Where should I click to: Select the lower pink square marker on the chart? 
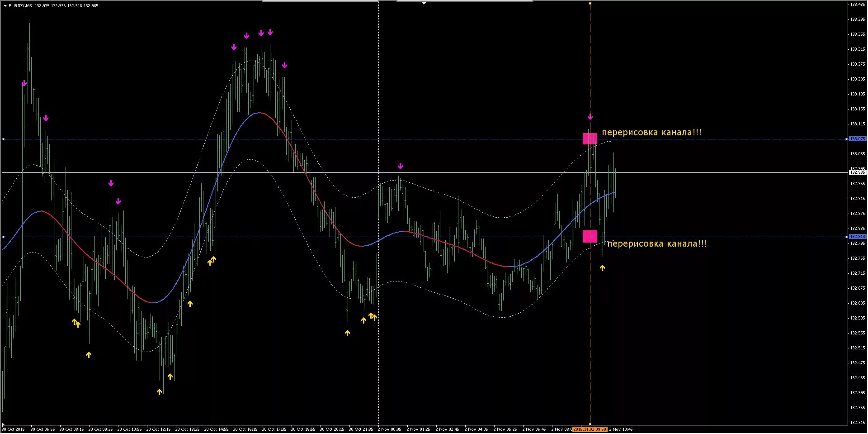590,236
